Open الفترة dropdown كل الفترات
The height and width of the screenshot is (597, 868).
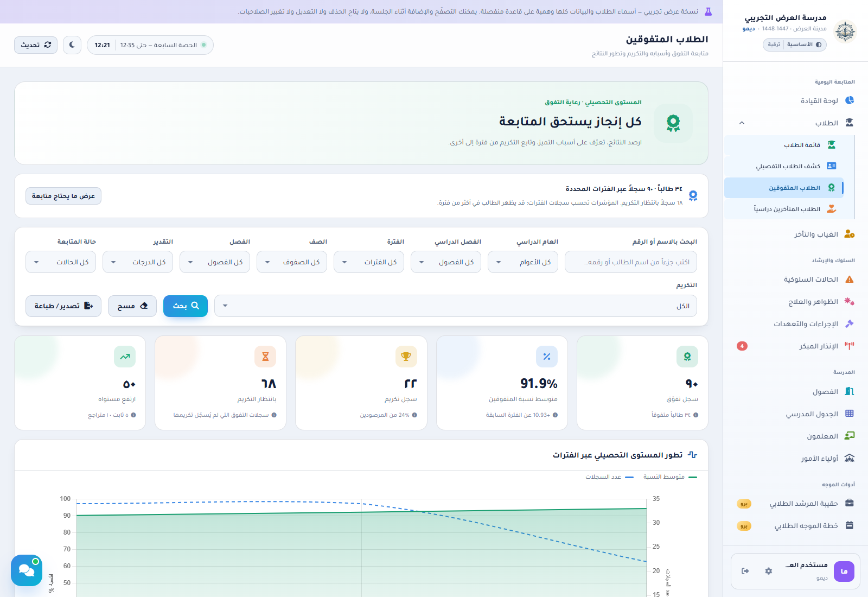click(x=369, y=262)
